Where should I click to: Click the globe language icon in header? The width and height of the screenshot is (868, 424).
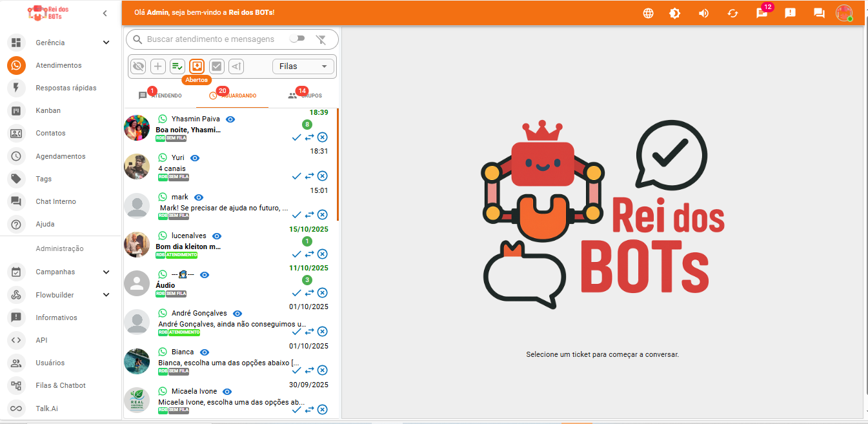pos(648,13)
